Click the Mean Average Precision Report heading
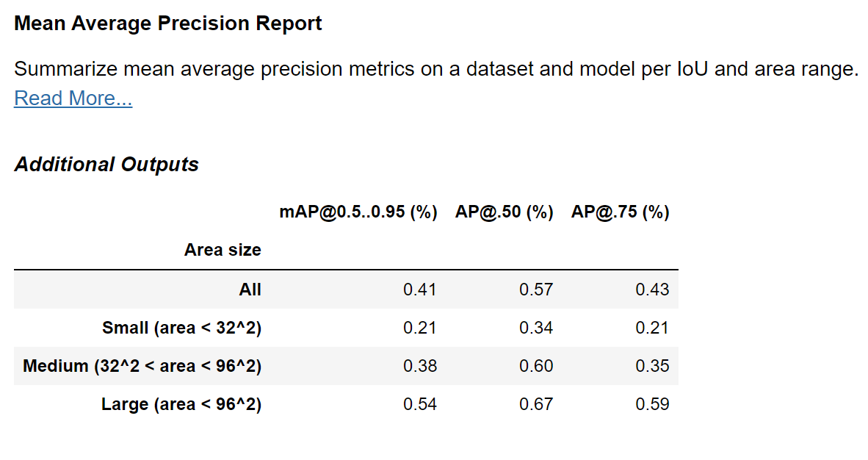This screenshot has height=460, width=868. pyautogui.click(x=167, y=24)
